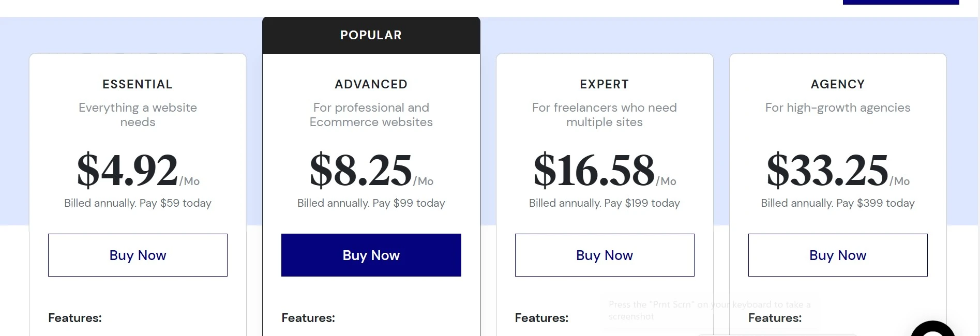The height and width of the screenshot is (336, 980).
Task: Purchase the Expert plan with Buy Now
Action: [x=604, y=255]
